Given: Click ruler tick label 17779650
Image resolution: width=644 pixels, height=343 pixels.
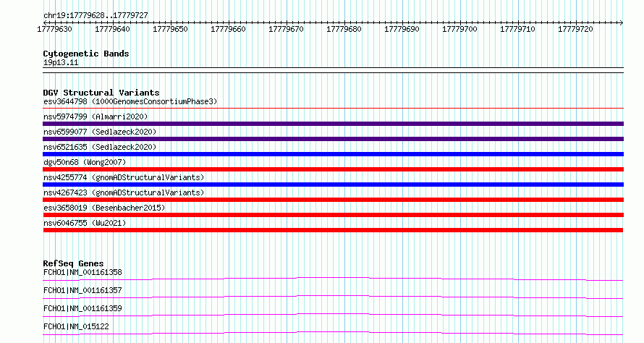Looking at the screenshot, I should [x=170, y=29].
